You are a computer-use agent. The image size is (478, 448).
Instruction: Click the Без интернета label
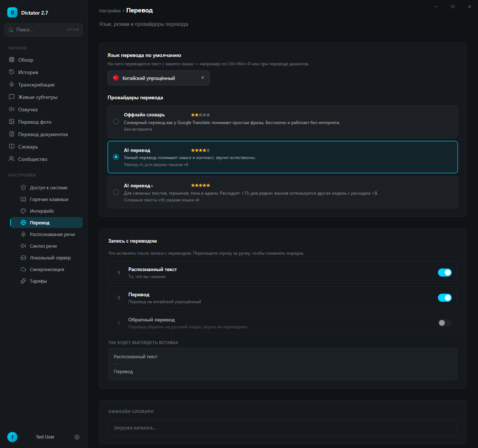pos(138,129)
